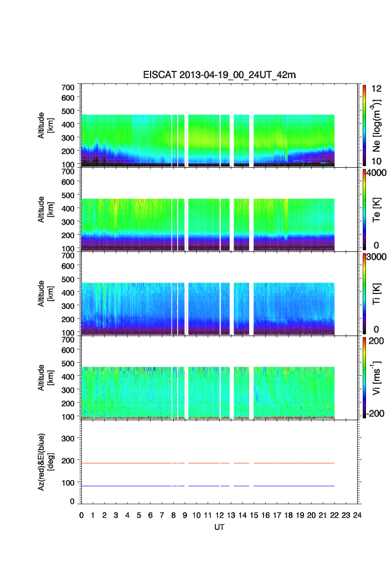Click the plot title EISCAT 2013-04-19_00_24UT_42m
Viewport: 392px width, 588px height.
[219, 75]
